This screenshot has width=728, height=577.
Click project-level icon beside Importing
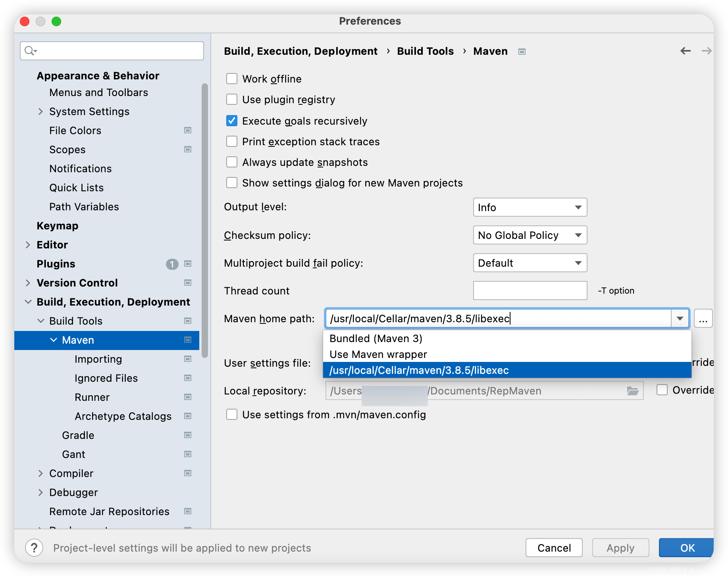pyautogui.click(x=188, y=359)
